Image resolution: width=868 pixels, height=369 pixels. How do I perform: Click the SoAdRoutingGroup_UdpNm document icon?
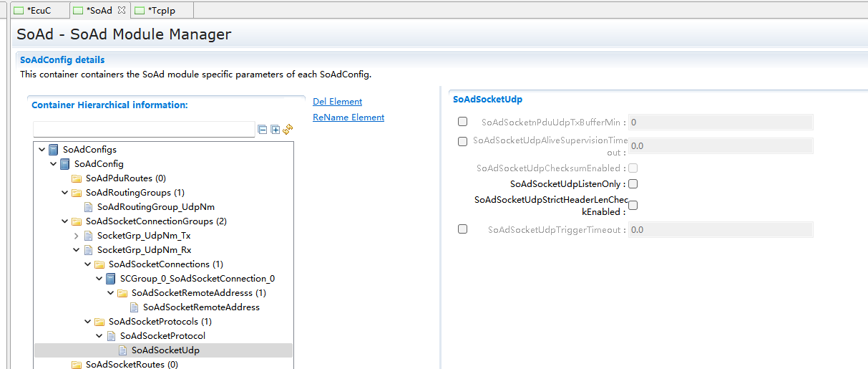[x=88, y=207]
